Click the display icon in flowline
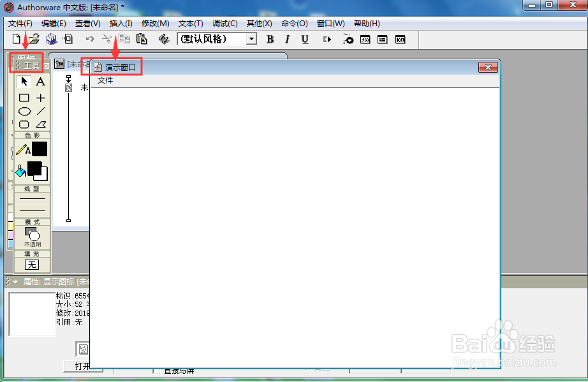Viewport: 588px width, 382px height. [x=68, y=88]
